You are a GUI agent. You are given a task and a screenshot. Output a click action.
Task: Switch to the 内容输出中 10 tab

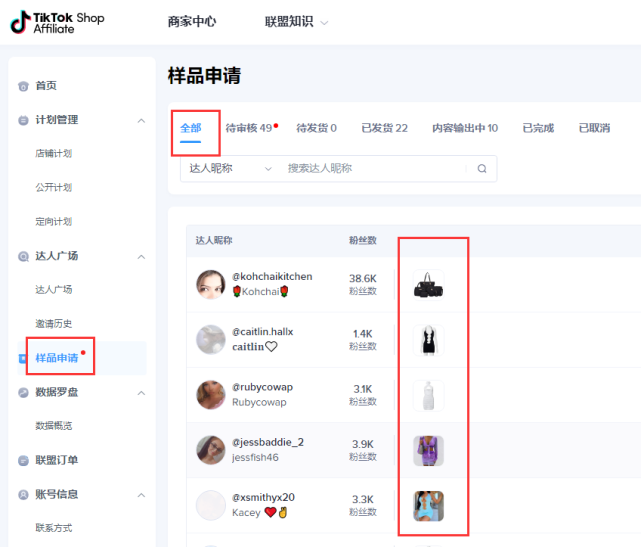coord(465,128)
